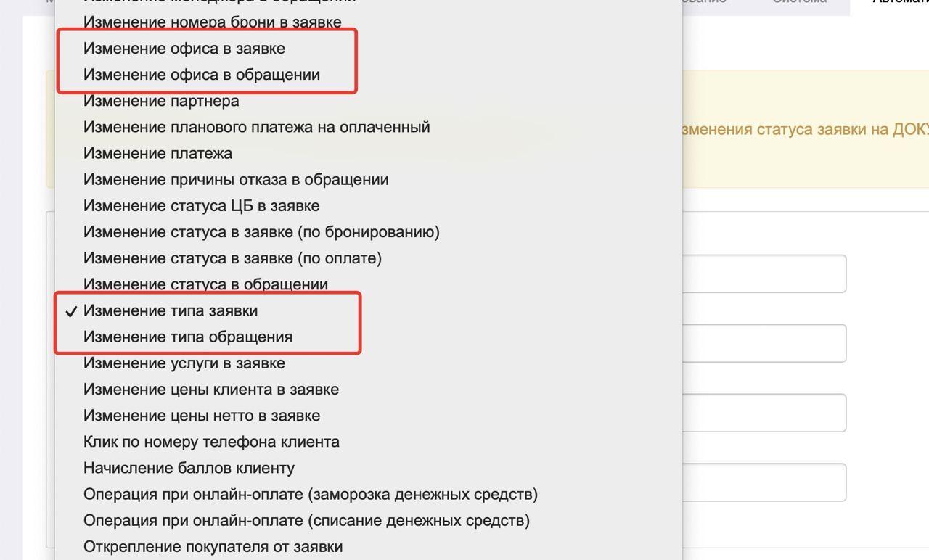Select 'Изменение номера брони в заявке' option
This screenshot has width=929, height=560.
[x=212, y=22]
